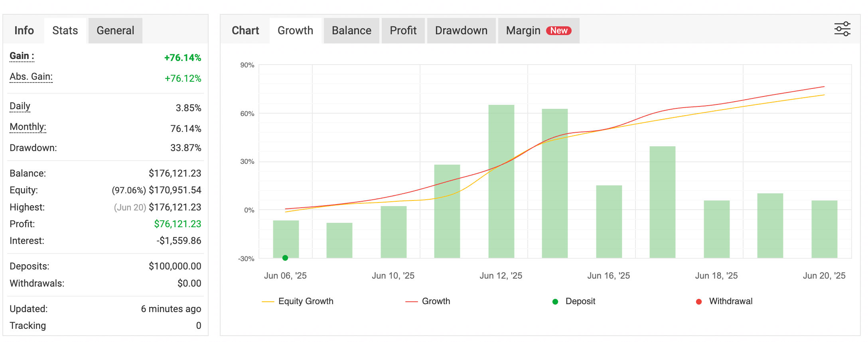This screenshot has height=342, width=868.
Task: Click the green deposit marker dot on chart
Action: [x=285, y=258]
